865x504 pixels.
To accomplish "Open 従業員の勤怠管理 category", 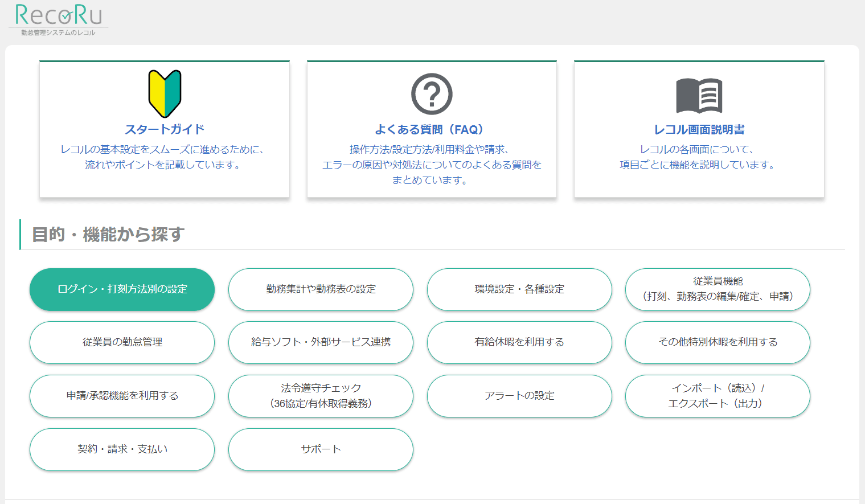I will pyautogui.click(x=122, y=342).
